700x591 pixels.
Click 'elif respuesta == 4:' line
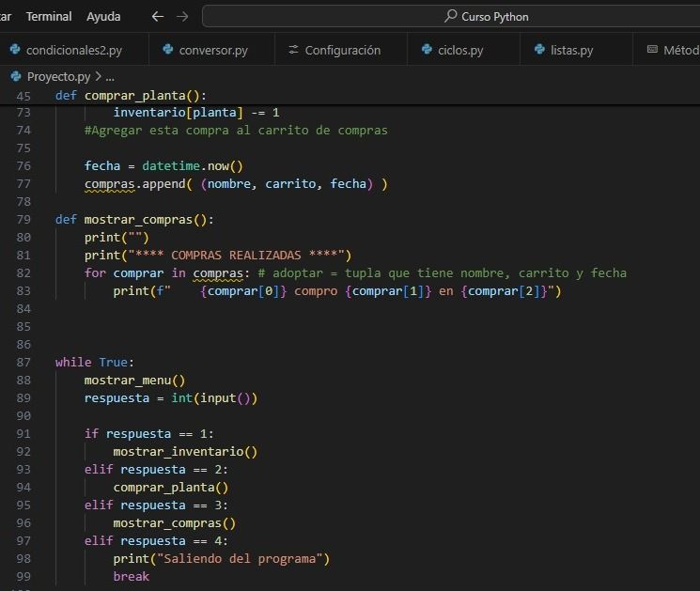pos(156,541)
